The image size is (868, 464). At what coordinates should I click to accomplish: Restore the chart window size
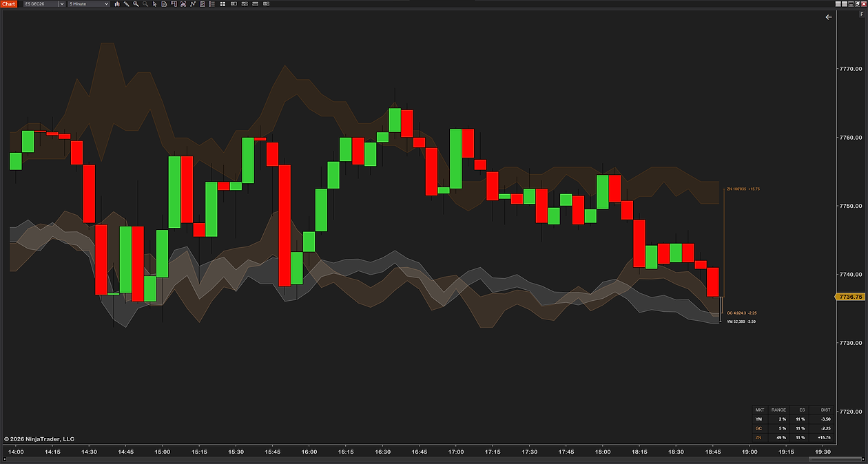pos(858,4)
